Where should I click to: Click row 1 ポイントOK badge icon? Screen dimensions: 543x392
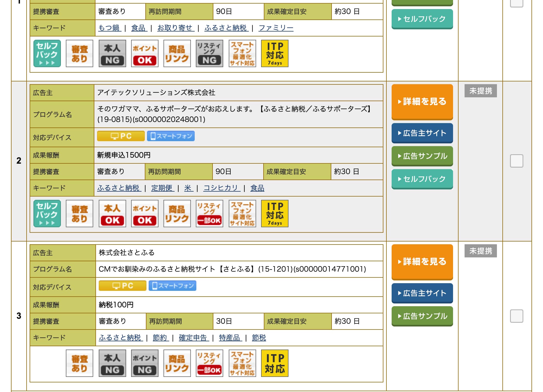(x=145, y=53)
